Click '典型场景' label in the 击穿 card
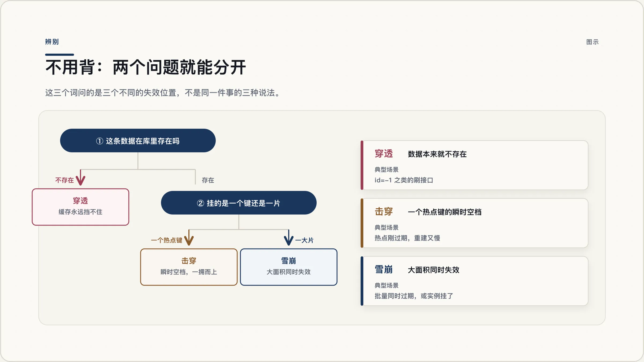The width and height of the screenshot is (644, 362). point(387,227)
